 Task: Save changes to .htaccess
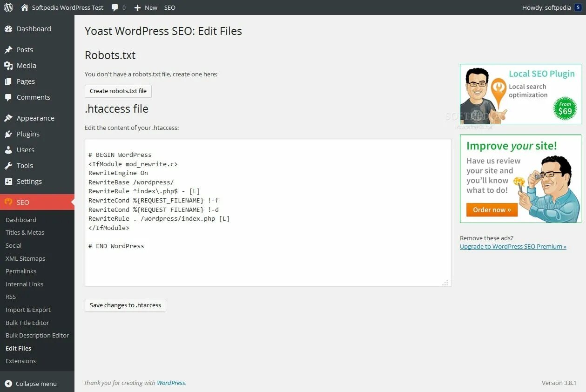click(125, 305)
